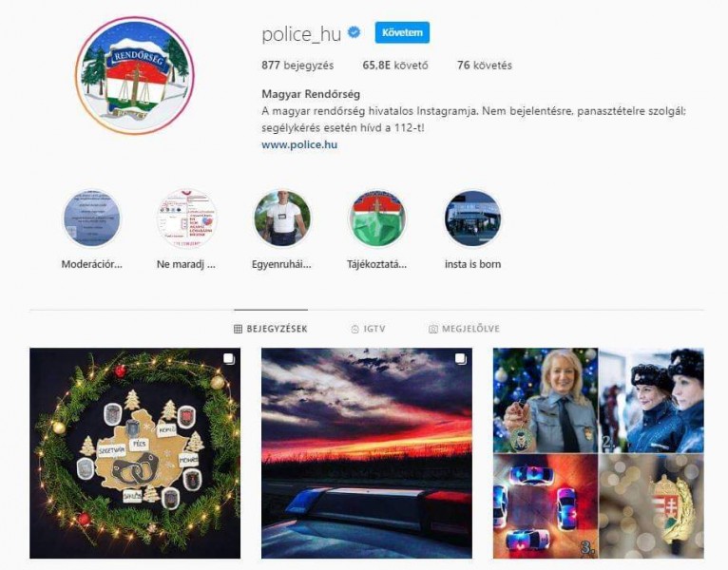View the Rendőrség profile picture story
Viewport: 728px width, 570px height.
pyautogui.click(x=135, y=76)
